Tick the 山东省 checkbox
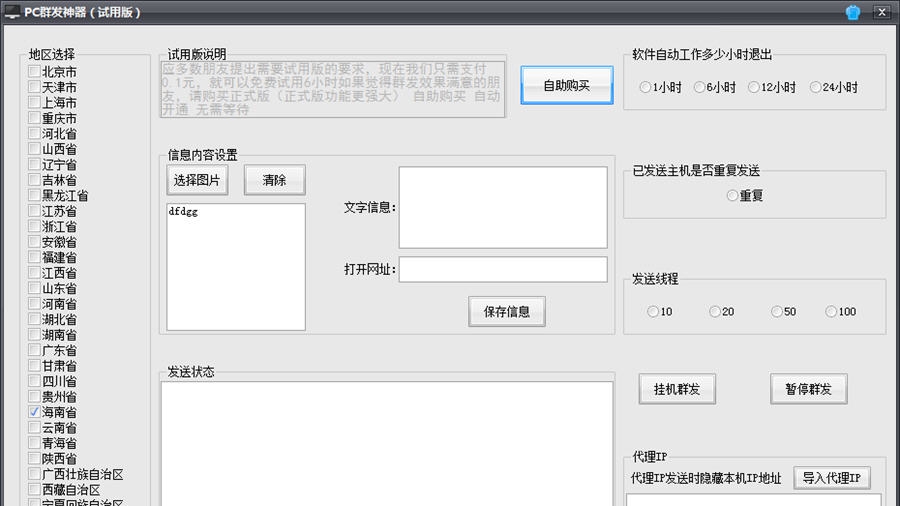The image size is (900, 506). tap(34, 289)
